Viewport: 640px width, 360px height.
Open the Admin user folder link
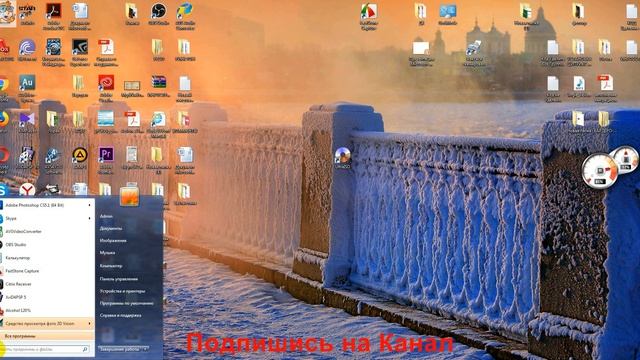click(x=106, y=216)
